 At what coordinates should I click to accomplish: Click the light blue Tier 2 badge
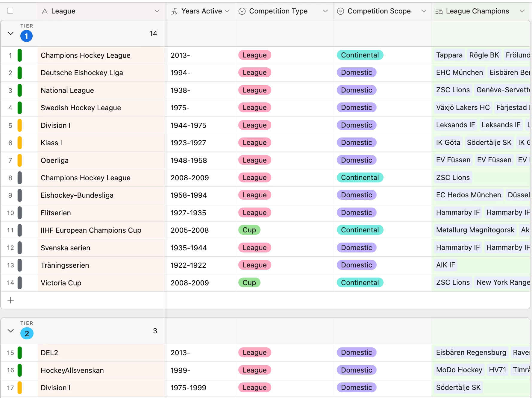pyautogui.click(x=27, y=334)
